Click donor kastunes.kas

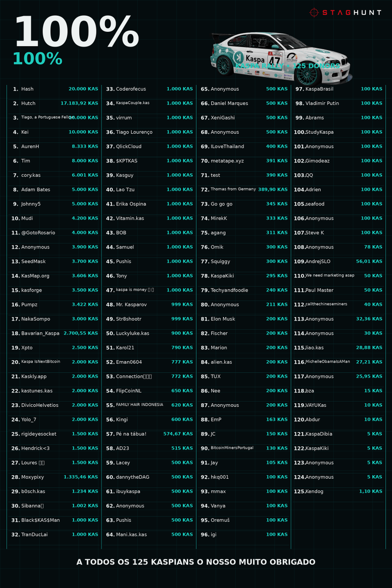click(37, 391)
